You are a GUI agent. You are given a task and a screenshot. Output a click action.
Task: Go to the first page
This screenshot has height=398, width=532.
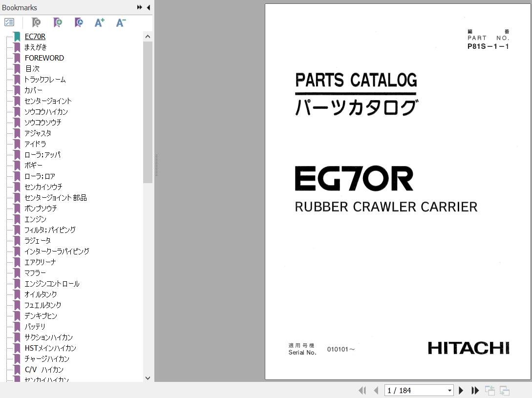pos(362,391)
